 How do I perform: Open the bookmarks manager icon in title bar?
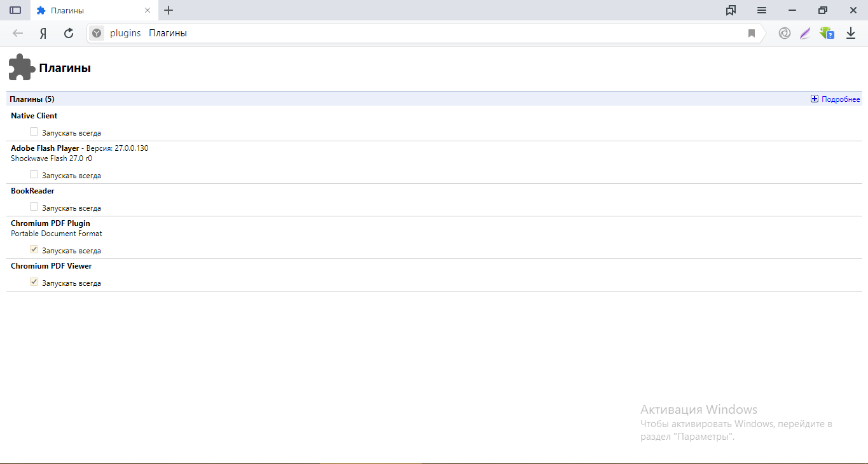tap(731, 10)
